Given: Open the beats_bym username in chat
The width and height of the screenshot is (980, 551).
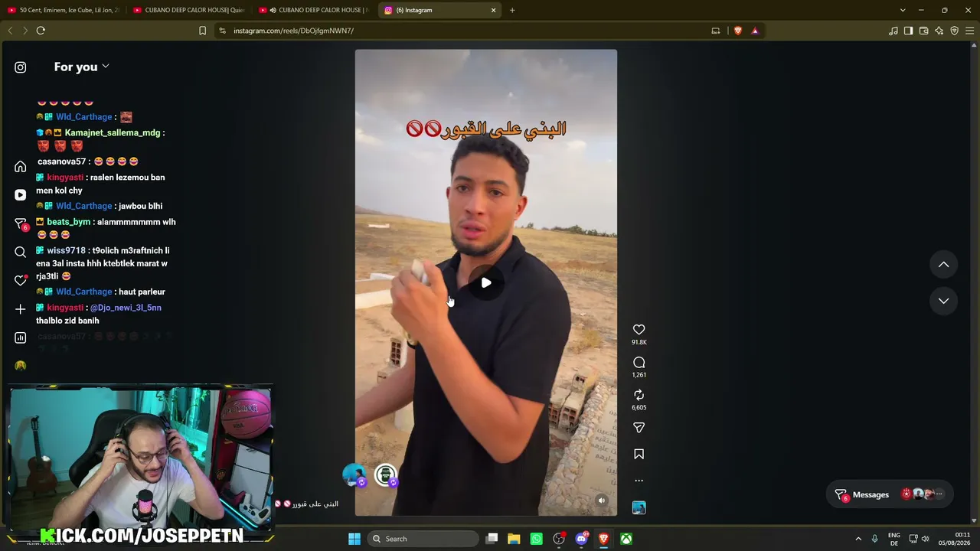Looking at the screenshot, I should [69, 222].
